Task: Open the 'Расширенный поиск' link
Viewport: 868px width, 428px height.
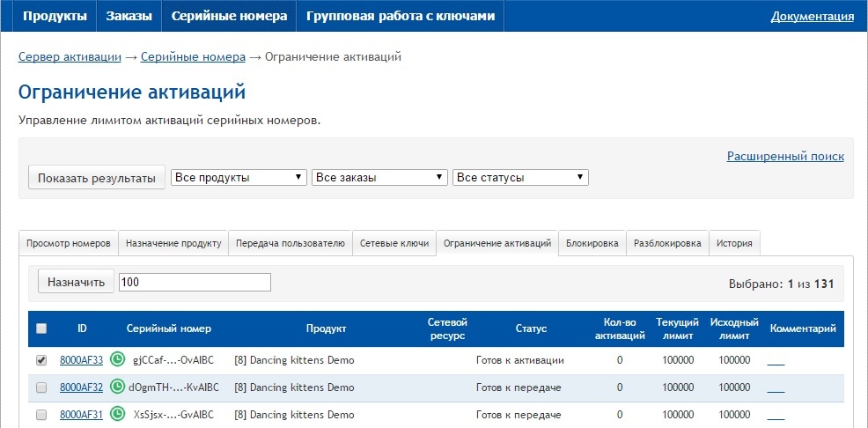Action: 785,156
